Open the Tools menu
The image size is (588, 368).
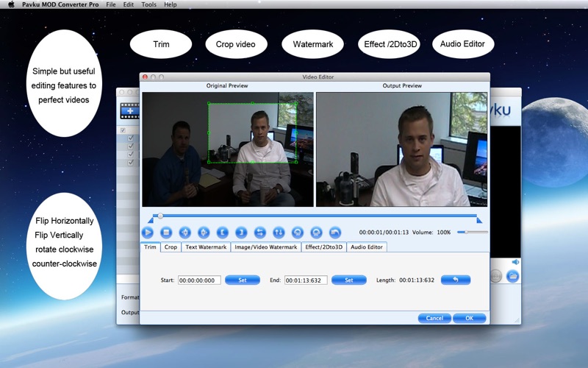(149, 4)
